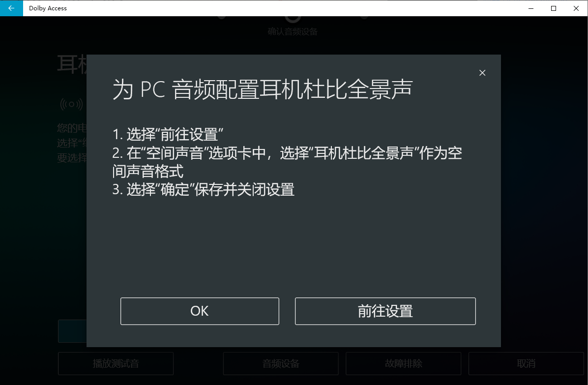Confirm the dialog with OK
Image resolution: width=588 pixels, height=385 pixels.
tap(200, 311)
